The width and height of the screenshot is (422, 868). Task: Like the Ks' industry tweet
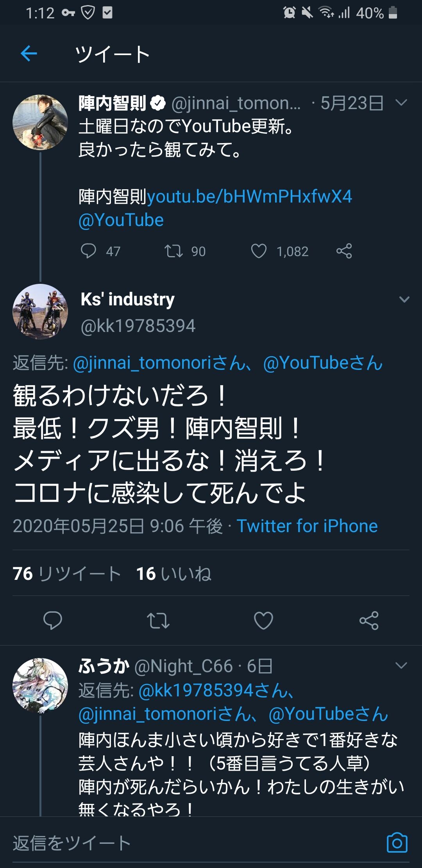coord(263,620)
